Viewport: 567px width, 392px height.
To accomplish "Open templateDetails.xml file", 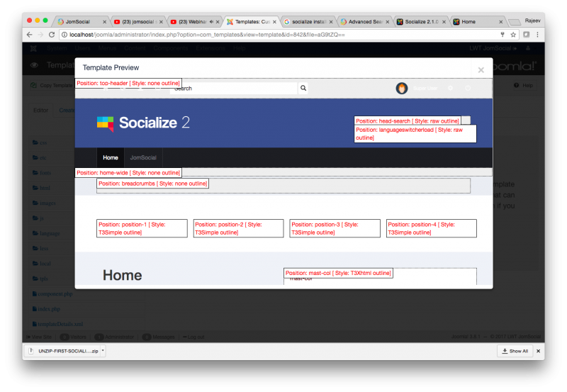I will pyautogui.click(x=57, y=324).
